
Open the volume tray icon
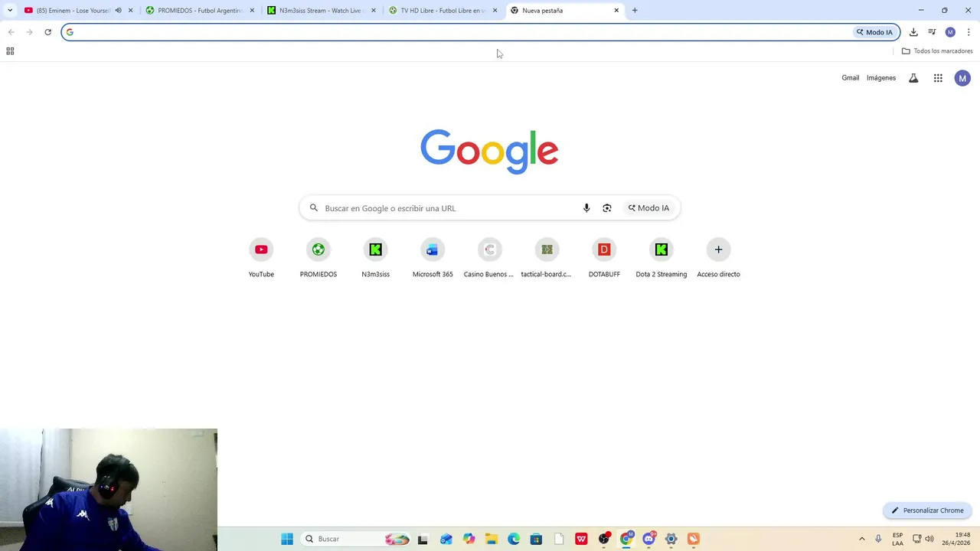pyautogui.click(x=929, y=539)
